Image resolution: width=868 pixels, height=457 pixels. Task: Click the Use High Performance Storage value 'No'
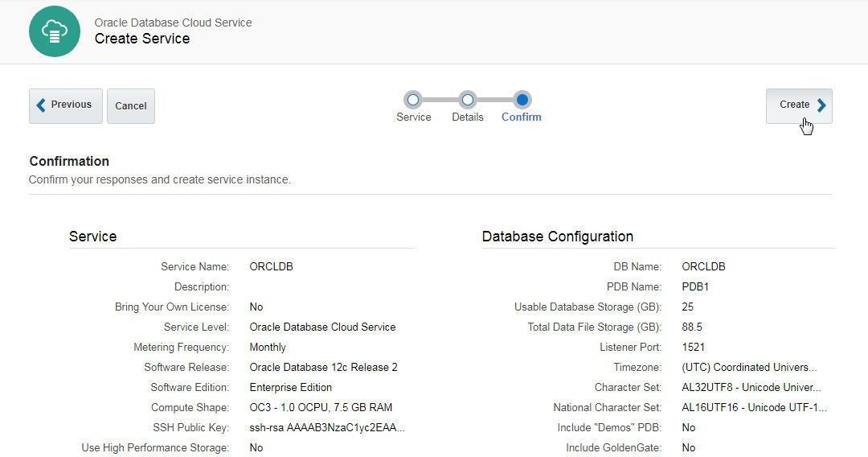pos(256,447)
